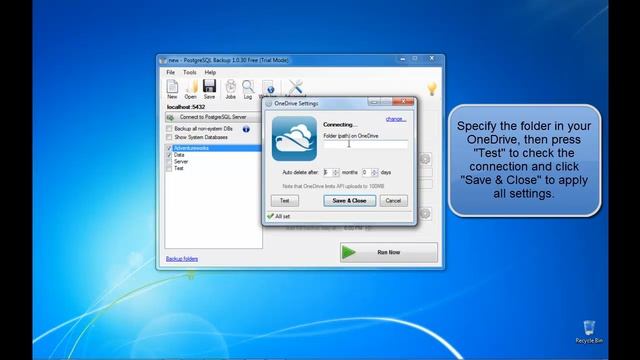This screenshot has height=360, width=640.
Task: Enable Backup all non-system DBs checkbox
Action: (169, 129)
